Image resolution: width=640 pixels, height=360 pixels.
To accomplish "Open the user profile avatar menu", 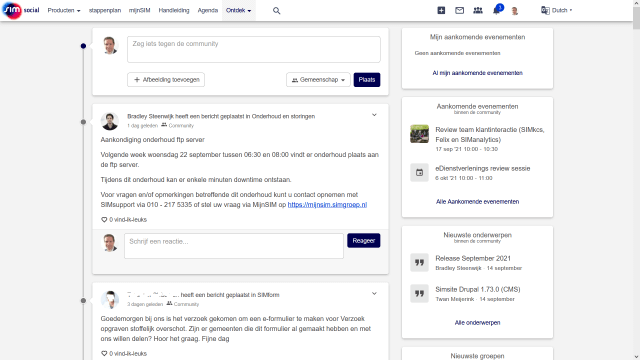I will 515,11.
